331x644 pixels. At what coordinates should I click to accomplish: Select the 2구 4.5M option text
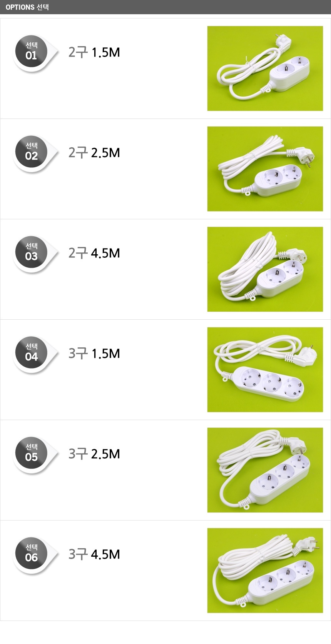tap(94, 253)
